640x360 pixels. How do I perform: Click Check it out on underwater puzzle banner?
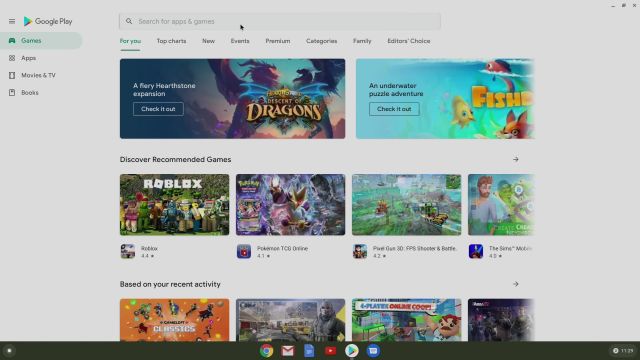pos(394,109)
